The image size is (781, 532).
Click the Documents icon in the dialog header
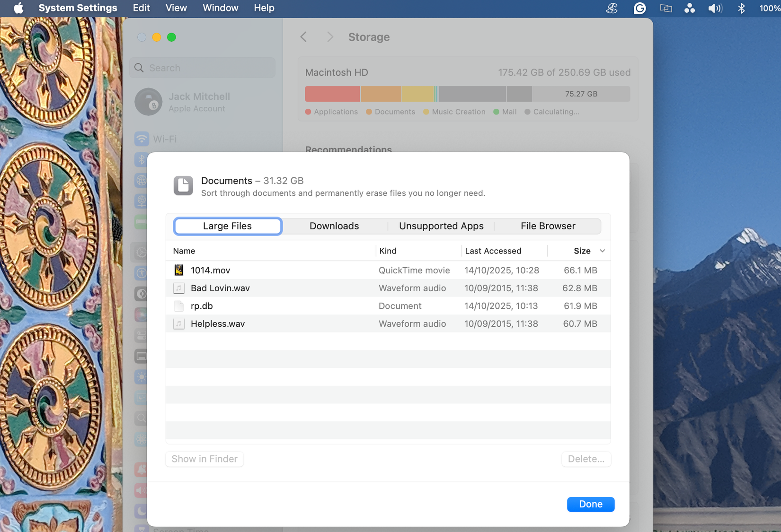183,186
